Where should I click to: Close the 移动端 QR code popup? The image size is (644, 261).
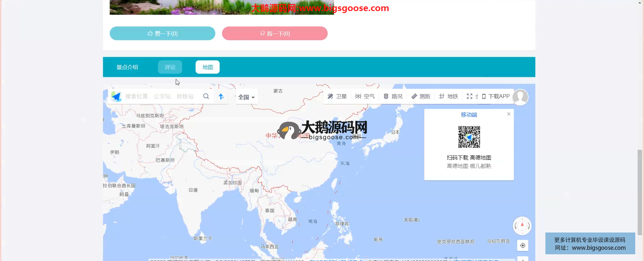click(509, 114)
